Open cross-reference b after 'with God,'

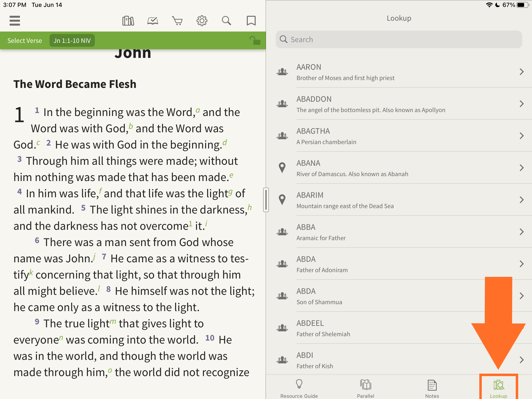point(131,126)
